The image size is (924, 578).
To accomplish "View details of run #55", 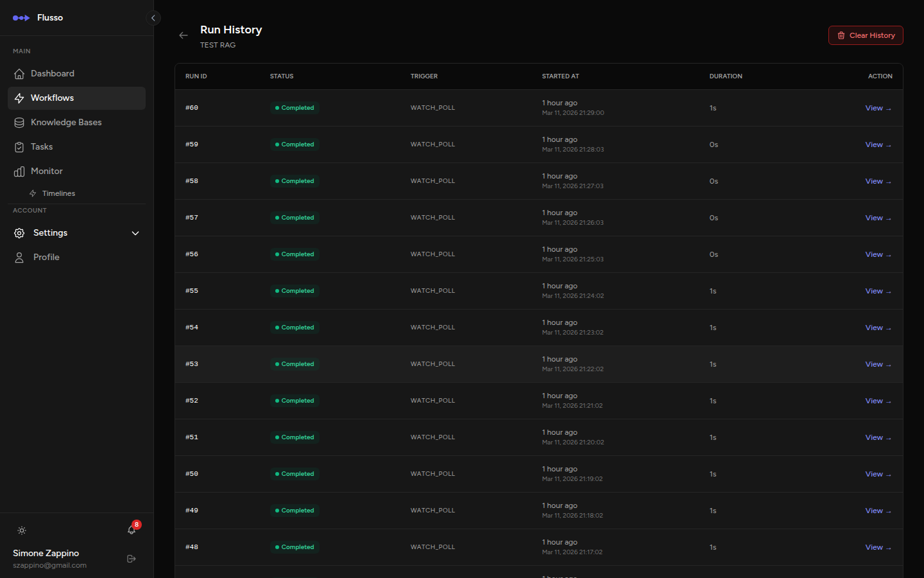I will (878, 291).
